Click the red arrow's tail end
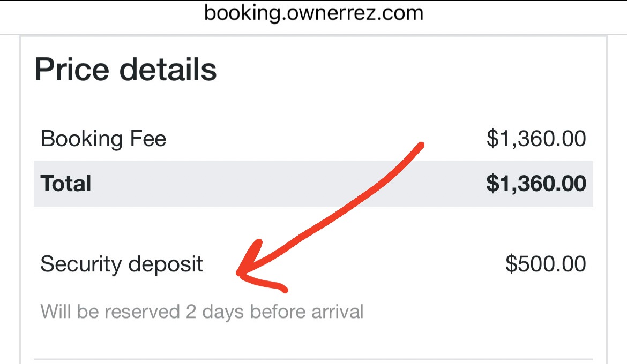Viewport: 627px width, 364px height. tap(421, 145)
